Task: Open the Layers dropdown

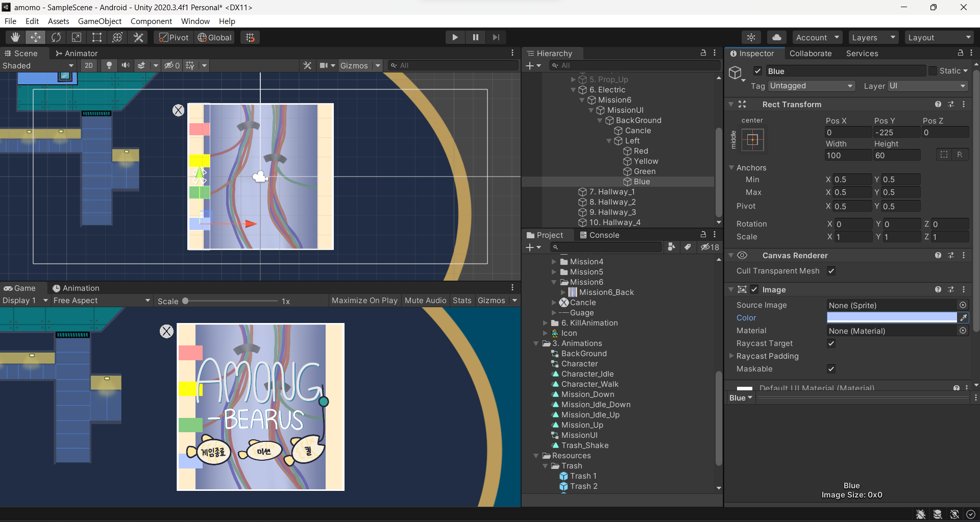Action: click(x=874, y=37)
